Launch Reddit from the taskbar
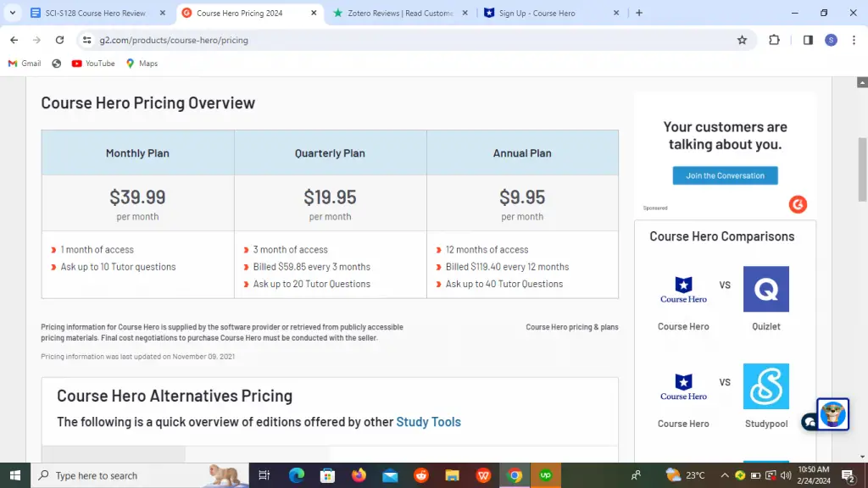This screenshot has width=868, height=488. (421, 475)
